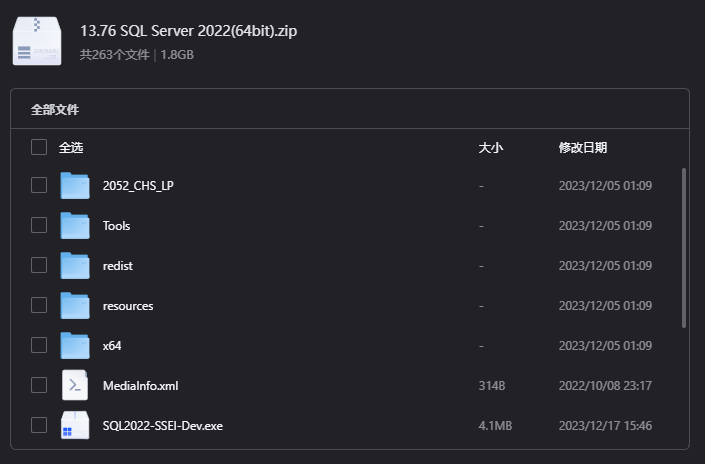Viewport: 705px width, 464px height.
Task: Open the Tools folder name
Action: point(116,226)
